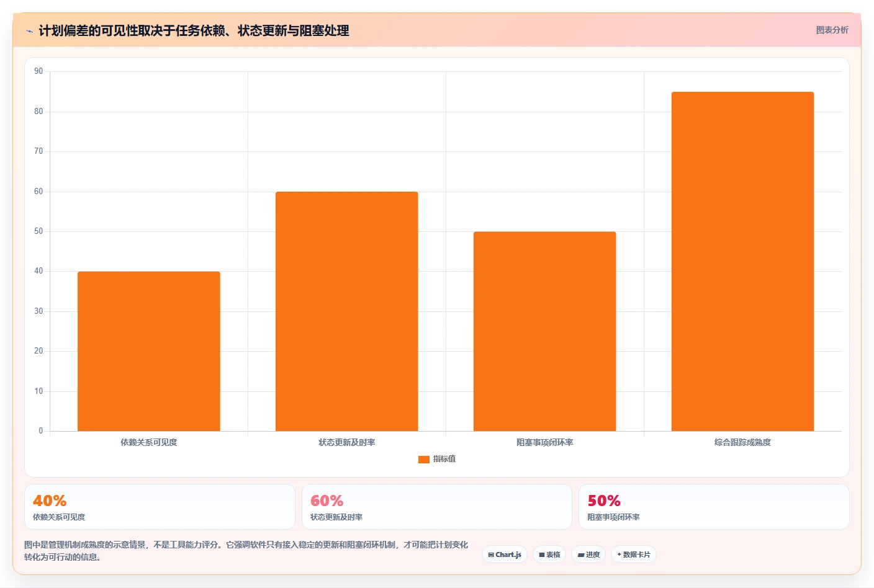Click the Chart.js tag chip
The height and width of the screenshot is (588, 874).
pos(505,555)
